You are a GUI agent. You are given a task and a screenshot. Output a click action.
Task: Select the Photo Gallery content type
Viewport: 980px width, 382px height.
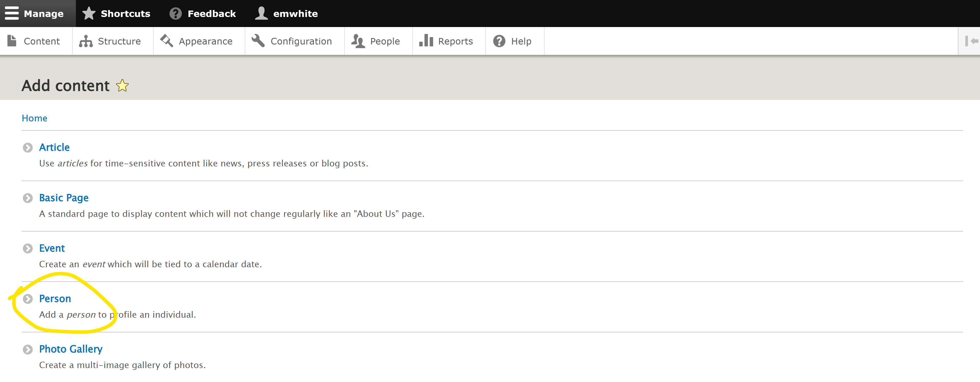pyautogui.click(x=71, y=349)
